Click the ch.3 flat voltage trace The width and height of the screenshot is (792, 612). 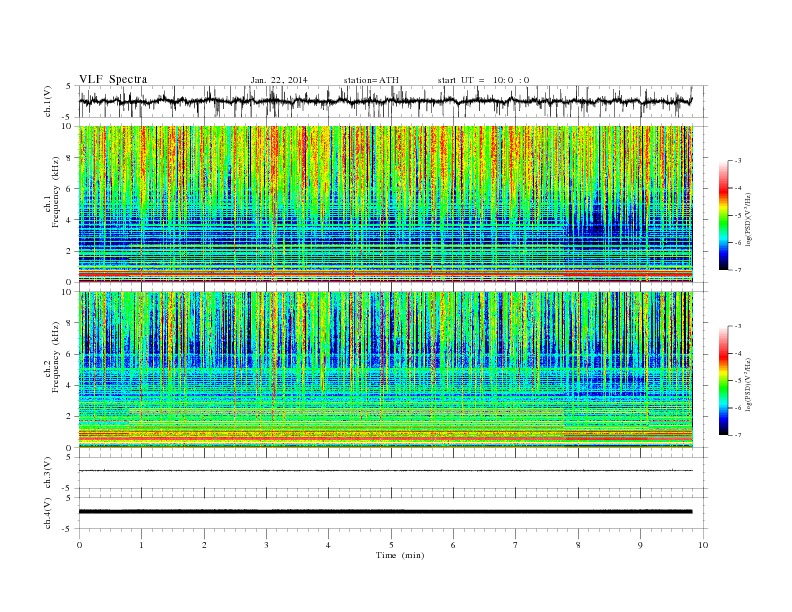[385, 471]
